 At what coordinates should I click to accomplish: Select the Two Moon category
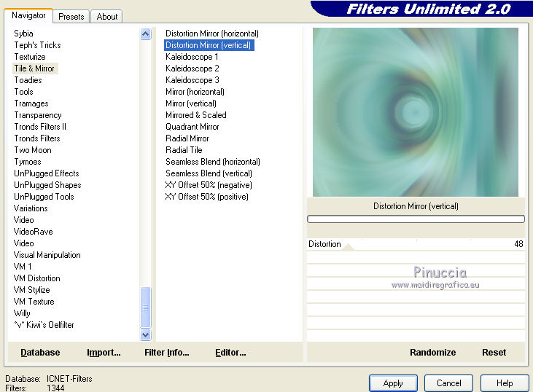coord(33,150)
